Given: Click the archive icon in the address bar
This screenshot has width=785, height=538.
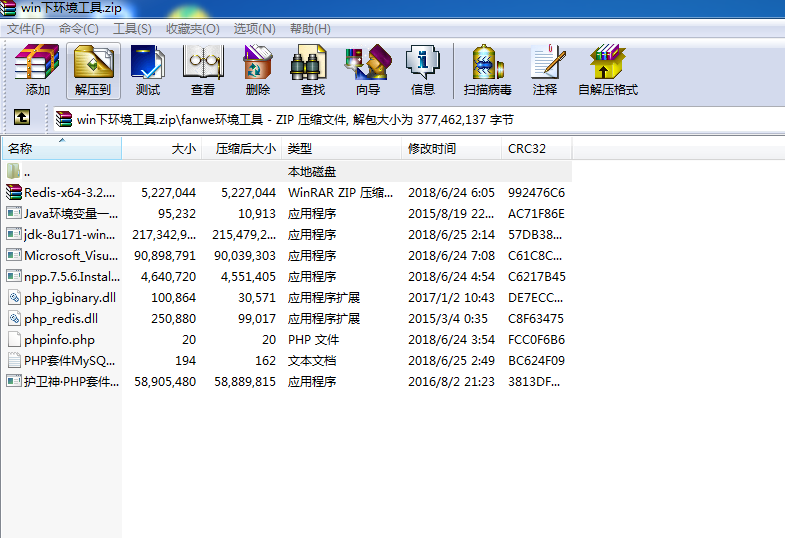Looking at the screenshot, I should pos(64,119).
